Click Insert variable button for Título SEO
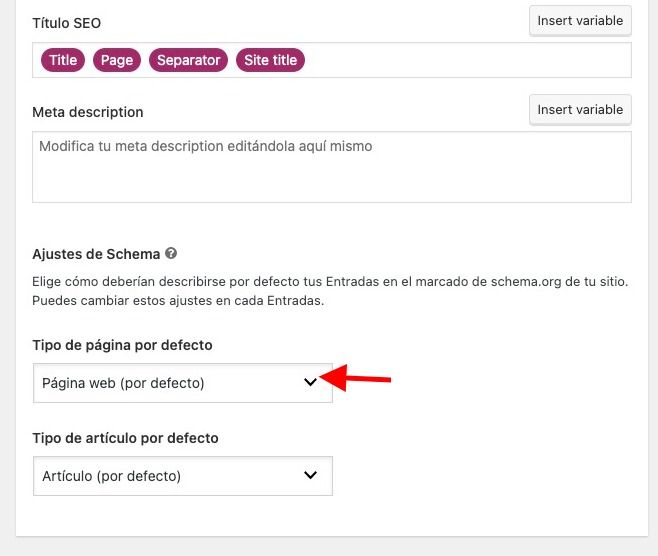Viewport: 658px width, 556px height. point(580,21)
